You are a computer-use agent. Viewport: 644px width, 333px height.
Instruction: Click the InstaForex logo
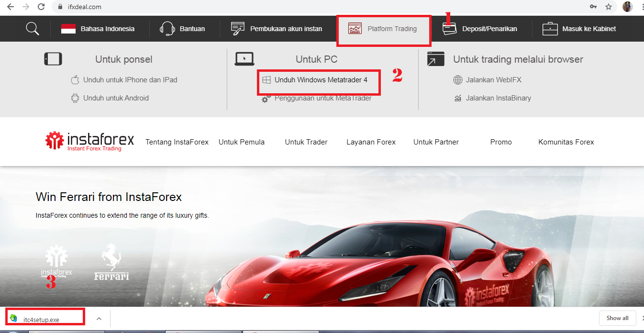click(89, 141)
